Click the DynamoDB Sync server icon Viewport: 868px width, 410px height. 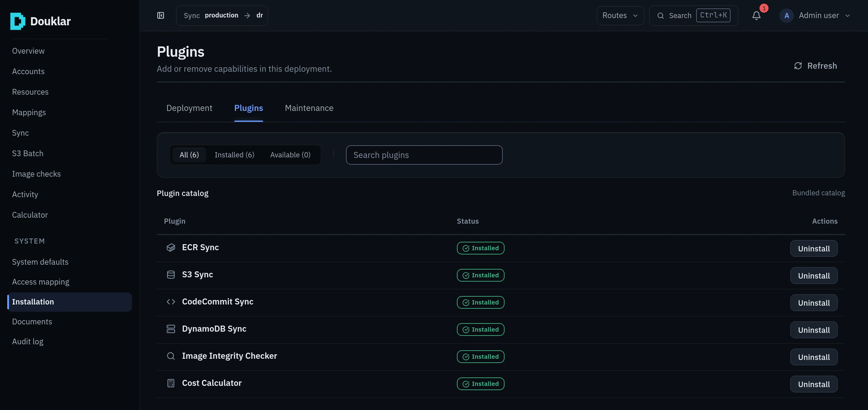(x=171, y=329)
